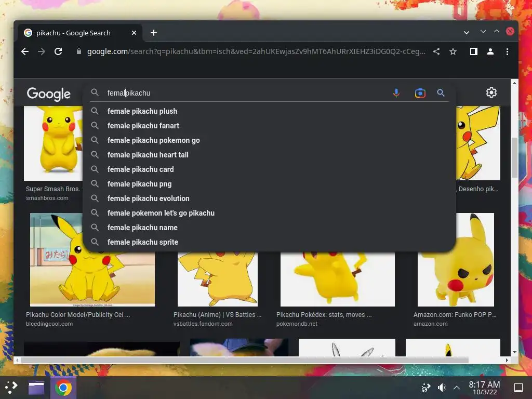Click into the Google search text box

point(248,93)
